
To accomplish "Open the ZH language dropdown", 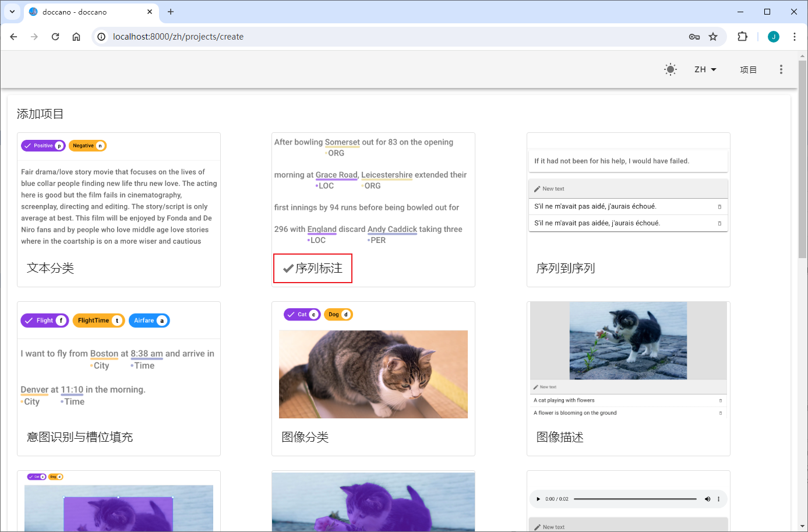I will (705, 69).
